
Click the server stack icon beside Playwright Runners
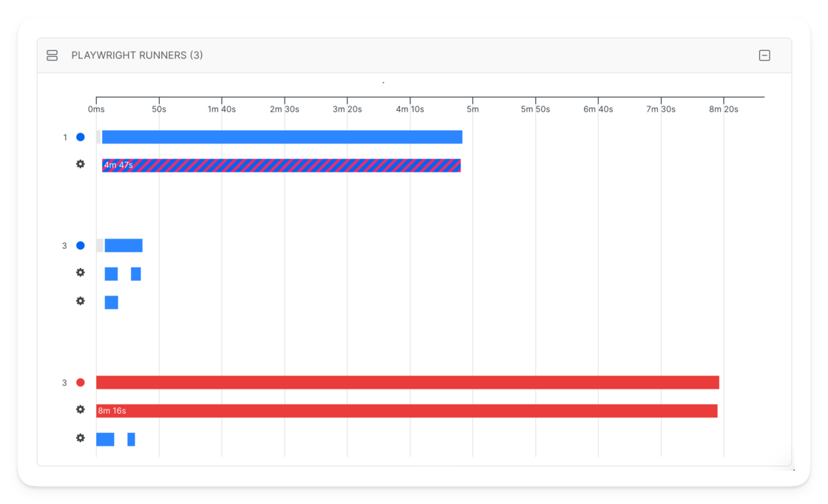click(x=52, y=55)
